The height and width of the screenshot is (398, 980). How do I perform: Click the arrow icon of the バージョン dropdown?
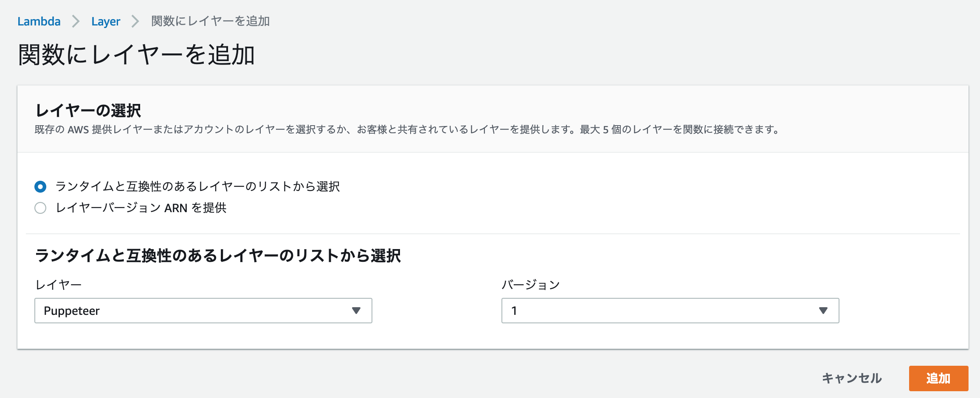tap(823, 311)
